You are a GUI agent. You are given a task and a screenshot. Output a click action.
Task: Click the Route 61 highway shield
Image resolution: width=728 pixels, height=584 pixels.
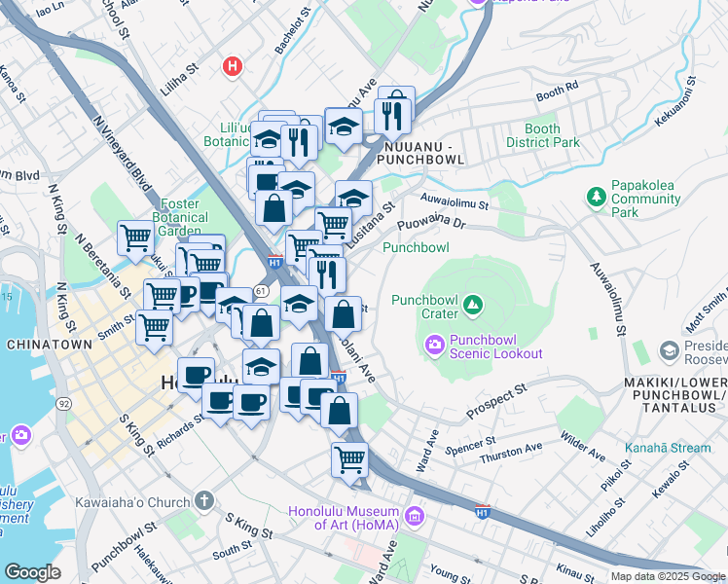tap(261, 290)
